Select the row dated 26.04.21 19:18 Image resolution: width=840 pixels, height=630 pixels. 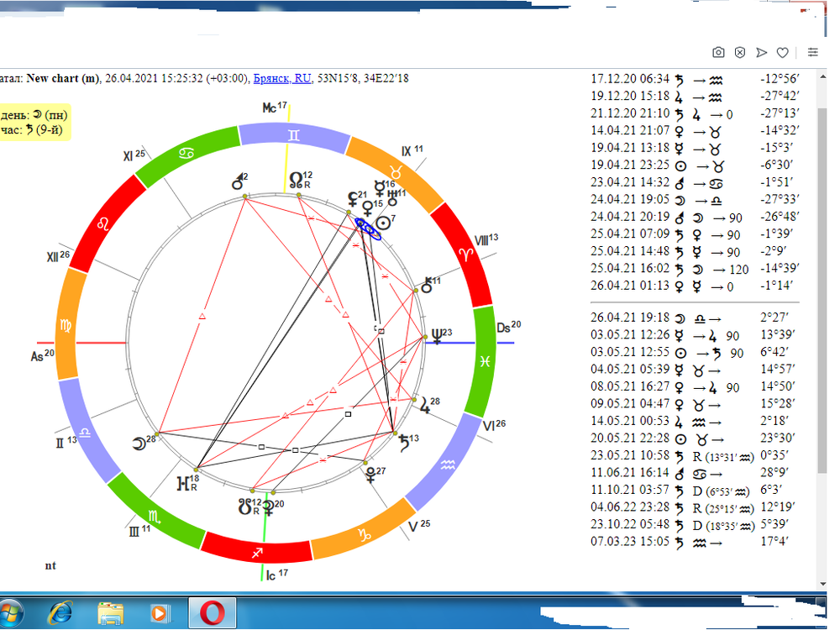(695, 318)
